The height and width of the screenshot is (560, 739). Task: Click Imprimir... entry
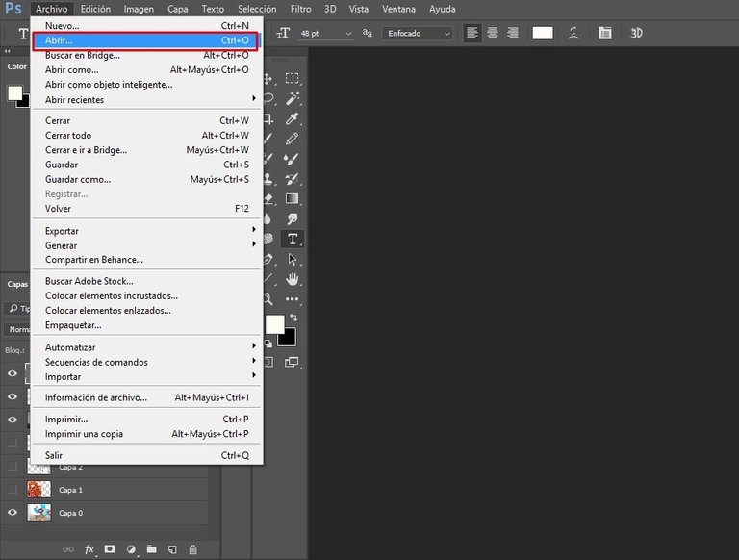pos(146,420)
